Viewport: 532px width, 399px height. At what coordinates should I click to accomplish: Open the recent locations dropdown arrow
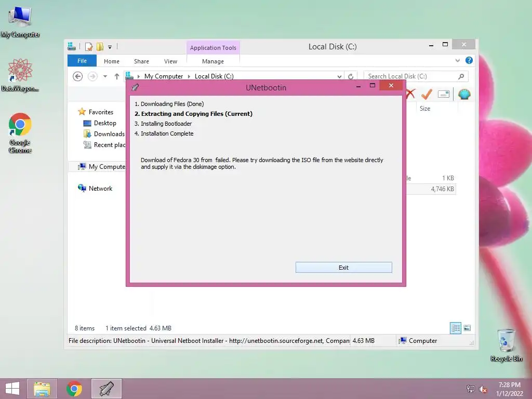[105, 76]
